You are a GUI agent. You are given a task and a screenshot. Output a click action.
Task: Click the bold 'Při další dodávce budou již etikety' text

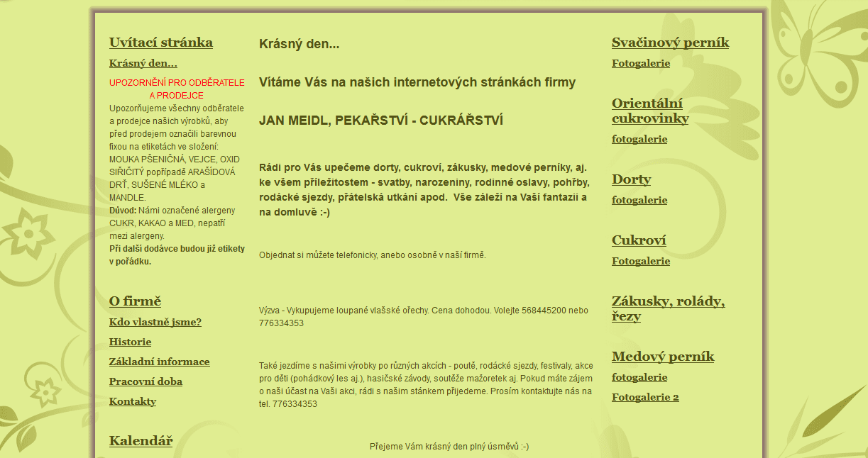click(177, 255)
